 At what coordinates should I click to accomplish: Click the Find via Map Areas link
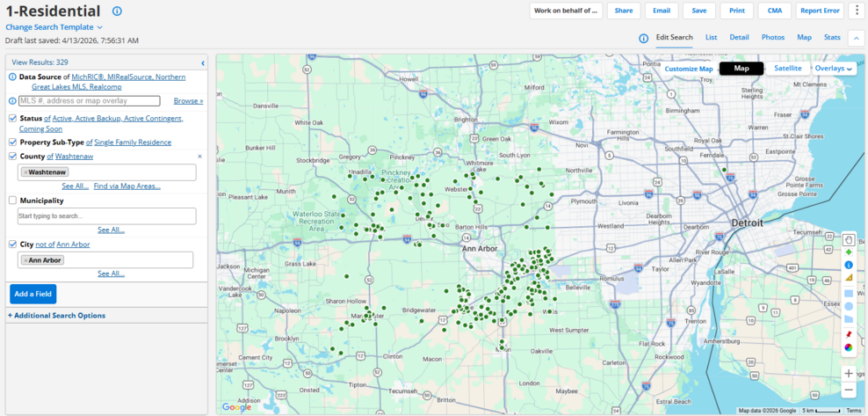[127, 186]
